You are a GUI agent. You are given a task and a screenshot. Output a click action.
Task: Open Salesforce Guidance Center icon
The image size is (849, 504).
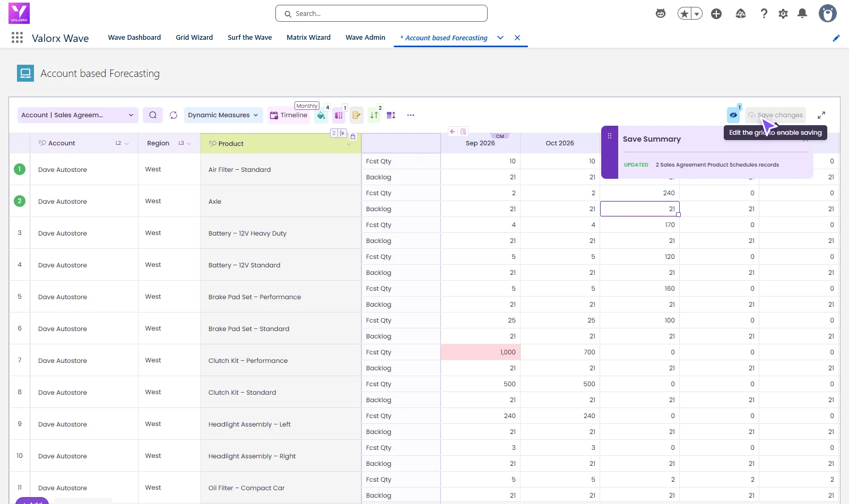[741, 14]
